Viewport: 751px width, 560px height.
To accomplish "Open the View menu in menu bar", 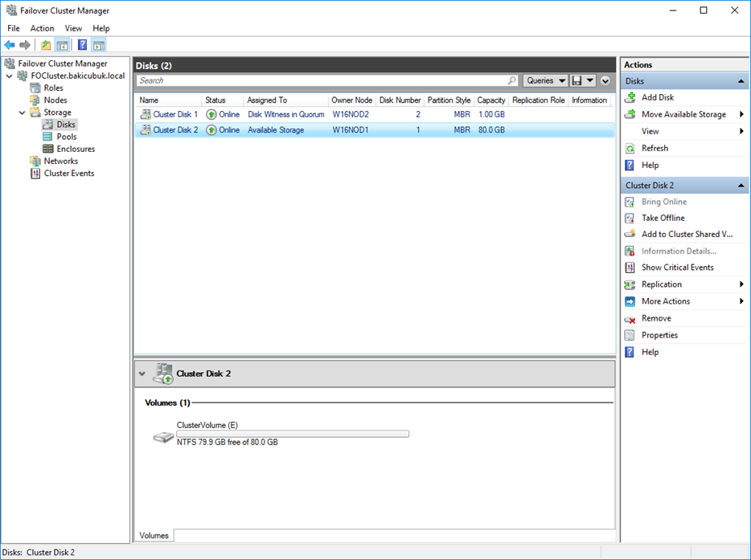I will click(x=73, y=28).
